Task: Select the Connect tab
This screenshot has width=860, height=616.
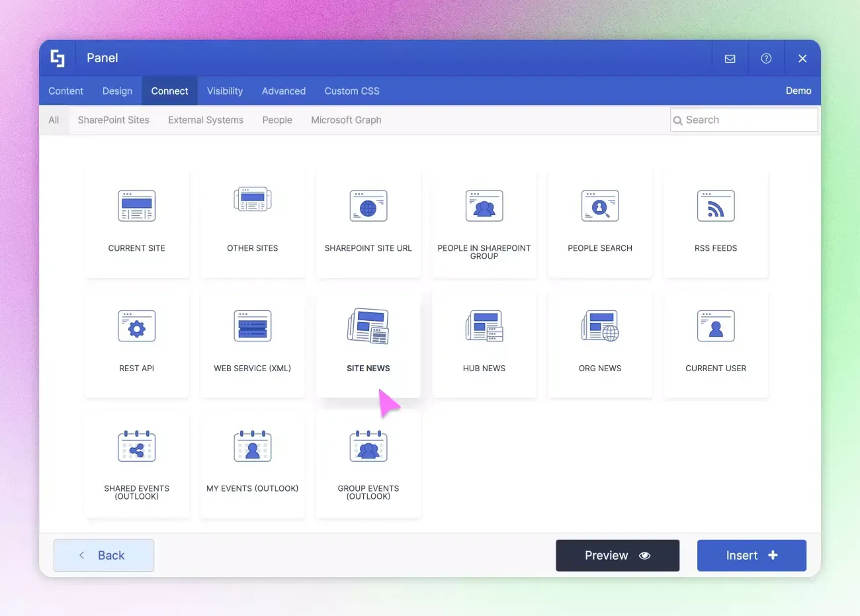Action: click(169, 91)
